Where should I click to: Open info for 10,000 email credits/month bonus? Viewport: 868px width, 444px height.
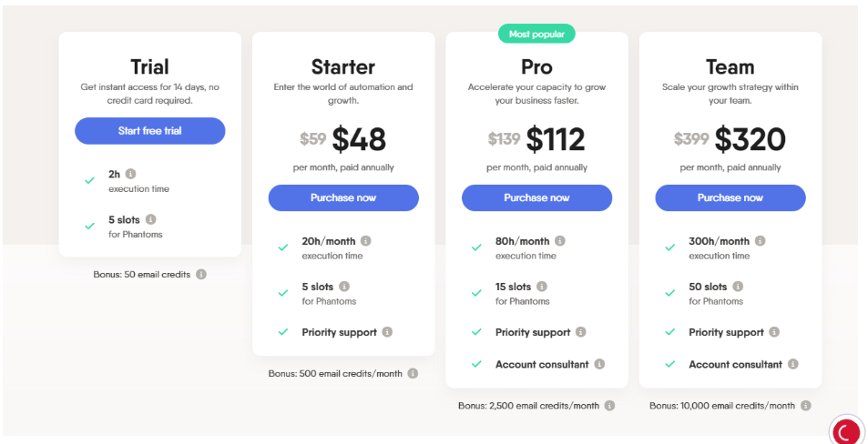(x=805, y=405)
